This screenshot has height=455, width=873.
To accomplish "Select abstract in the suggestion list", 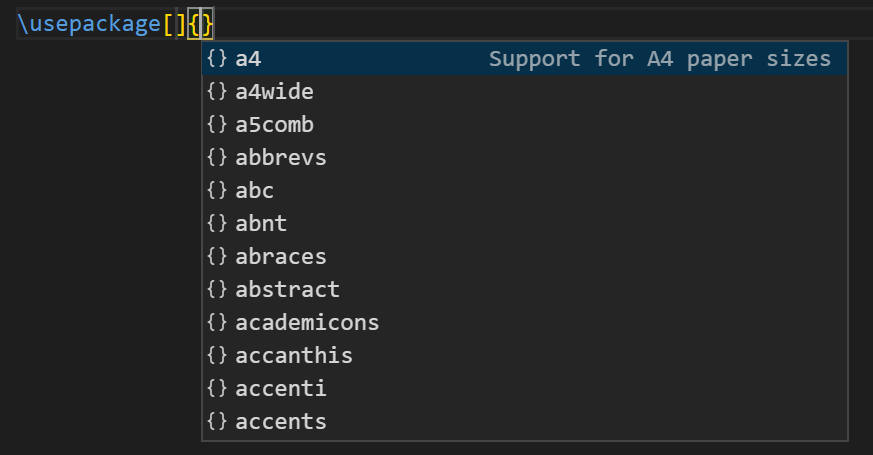I will (x=287, y=290).
